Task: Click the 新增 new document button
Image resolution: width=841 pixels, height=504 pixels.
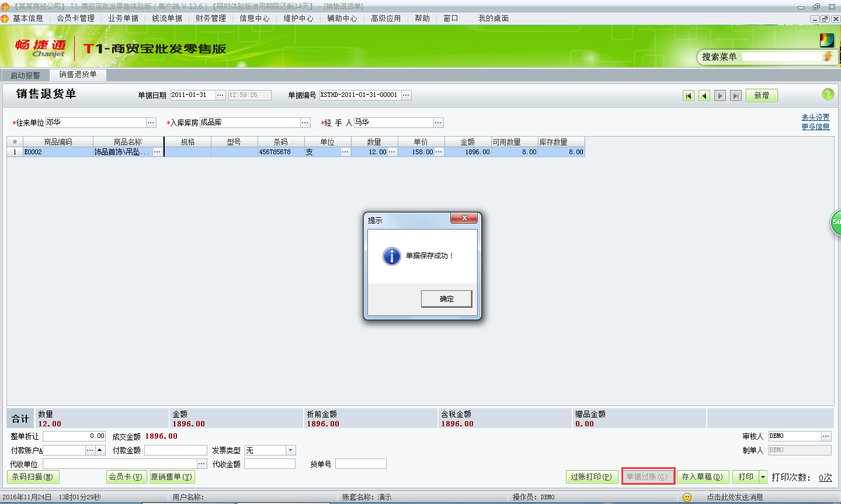Action: click(x=762, y=95)
